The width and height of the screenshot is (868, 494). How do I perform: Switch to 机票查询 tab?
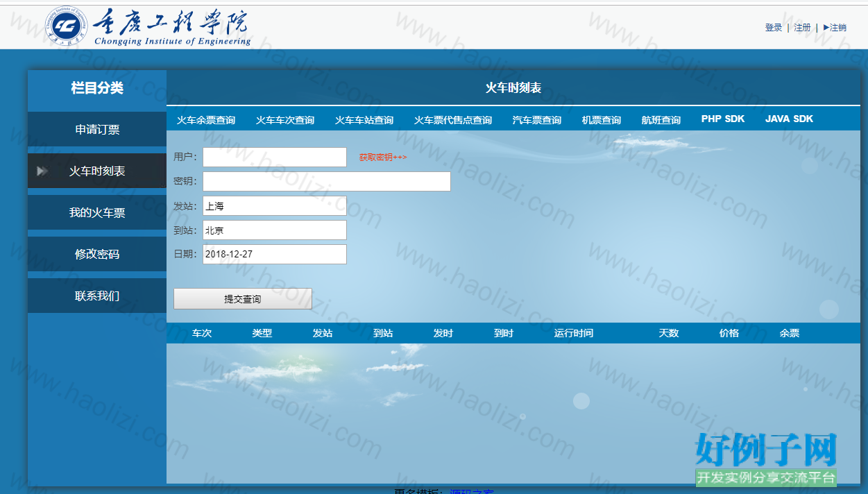coord(602,120)
